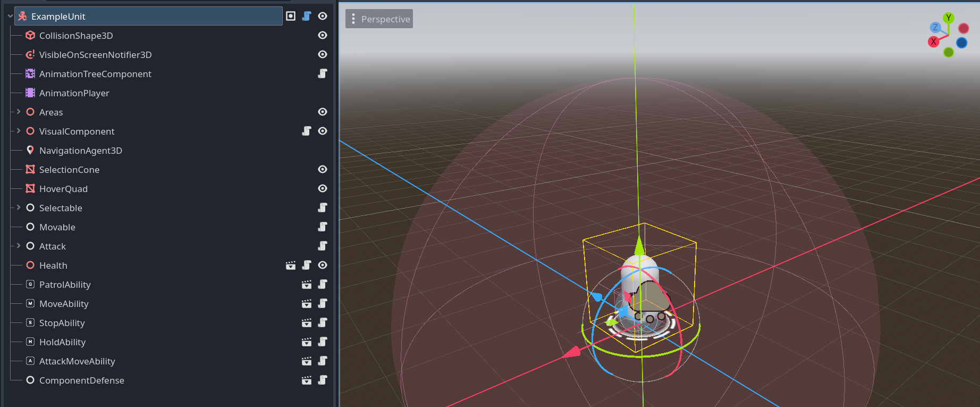Click the negative X red gizmo dot
The height and width of the screenshot is (407, 980).
click(x=964, y=28)
